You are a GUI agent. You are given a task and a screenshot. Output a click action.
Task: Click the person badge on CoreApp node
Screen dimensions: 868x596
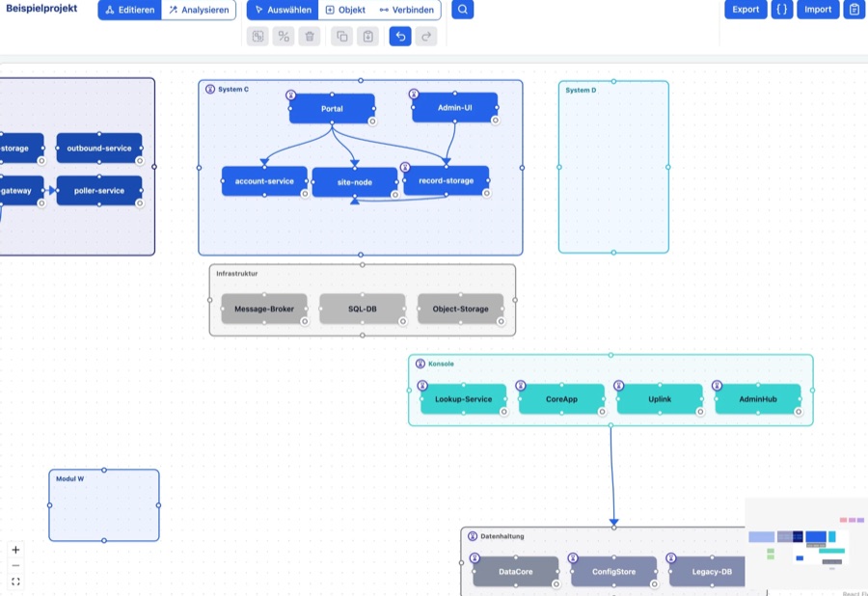pyautogui.click(x=521, y=386)
